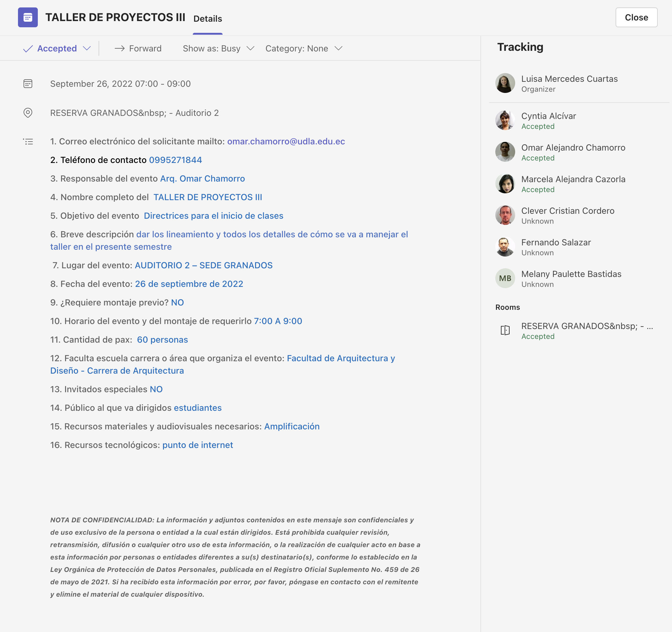Viewport: 672px width, 632px height.
Task: Click the description list icon
Action: click(x=28, y=142)
